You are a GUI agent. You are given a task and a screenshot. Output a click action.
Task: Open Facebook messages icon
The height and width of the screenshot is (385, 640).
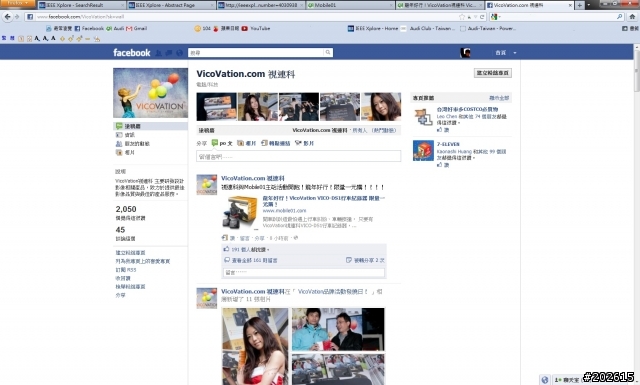pos(169,53)
